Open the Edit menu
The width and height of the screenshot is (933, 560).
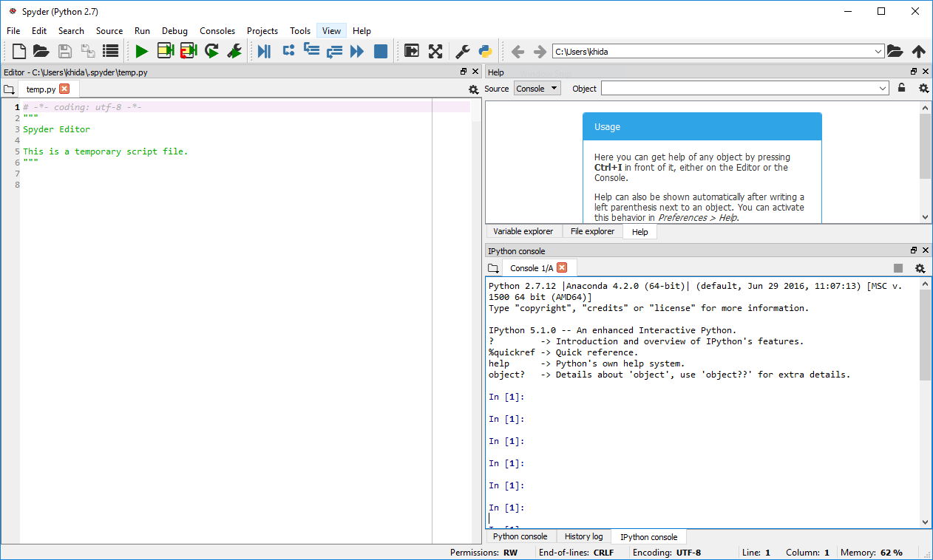coord(39,30)
